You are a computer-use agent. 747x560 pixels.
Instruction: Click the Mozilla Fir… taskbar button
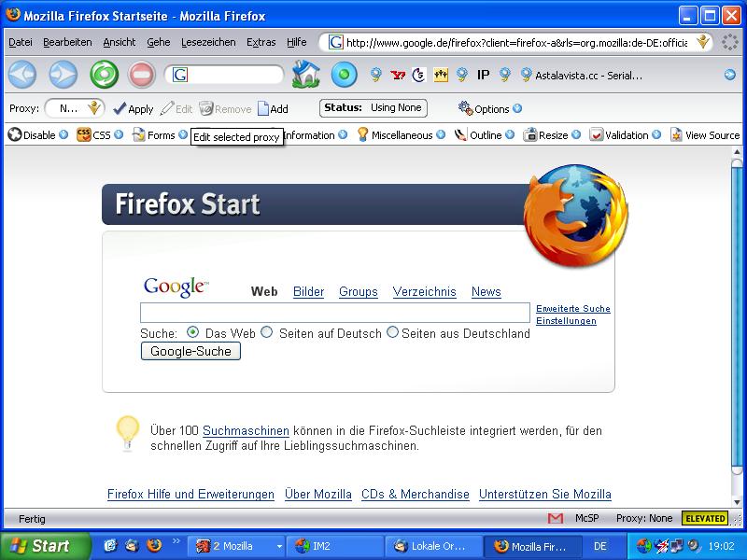[x=533, y=546]
